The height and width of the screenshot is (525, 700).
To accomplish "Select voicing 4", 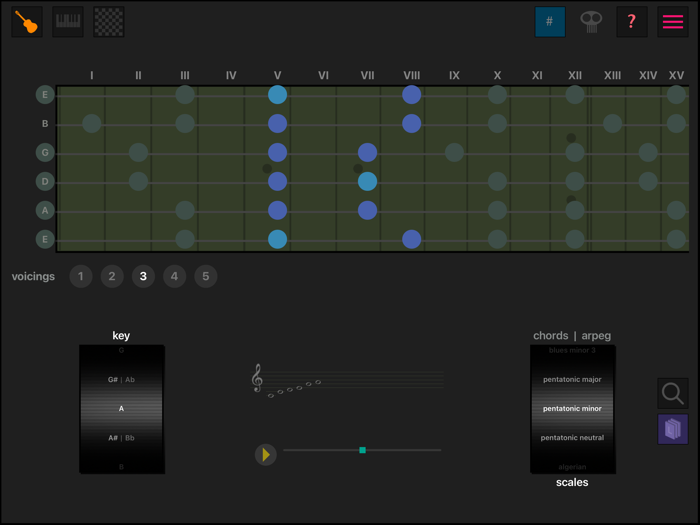I will pyautogui.click(x=175, y=276).
